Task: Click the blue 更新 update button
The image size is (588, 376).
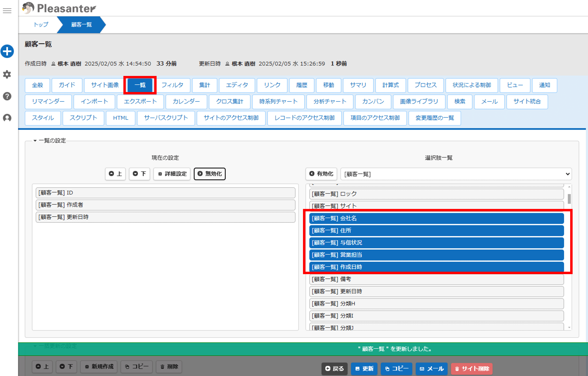Action: coord(364,368)
